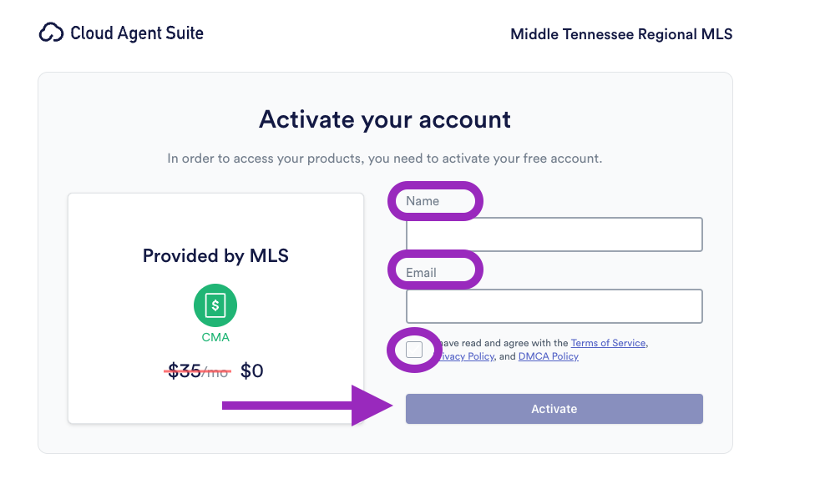Click the Name field label
Image resolution: width=815 pixels, height=504 pixels.
(423, 201)
